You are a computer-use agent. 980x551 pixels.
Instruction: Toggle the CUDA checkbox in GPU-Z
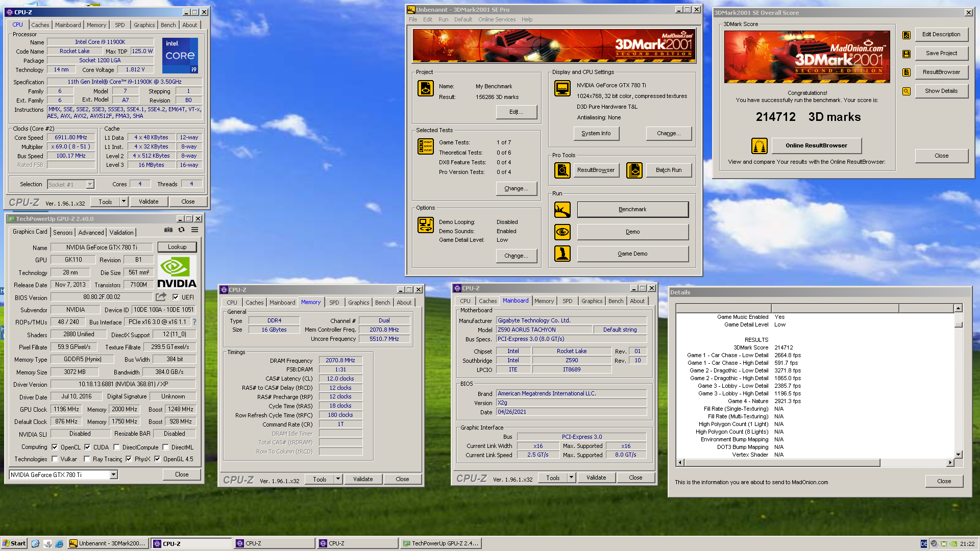(87, 447)
